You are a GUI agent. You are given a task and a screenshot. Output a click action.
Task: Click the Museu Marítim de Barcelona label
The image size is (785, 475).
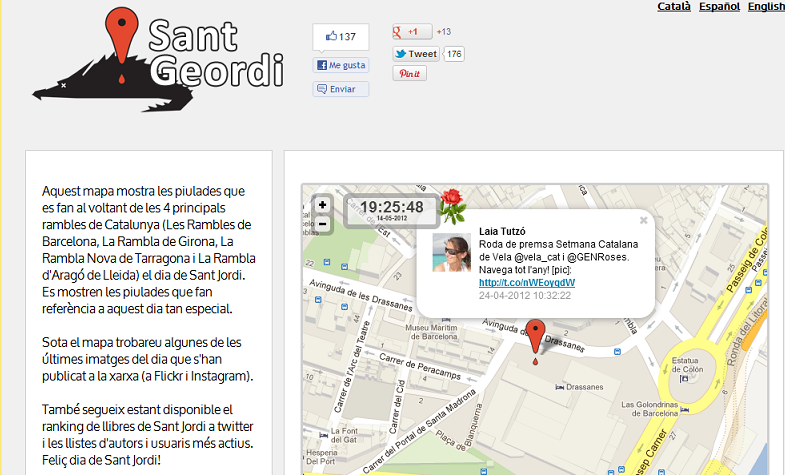[x=434, y=332]
